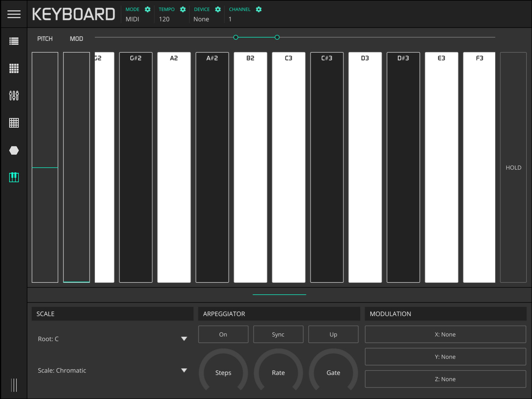Image resolution: width=532 pixels, height=399 pixels.
Task: Toggle Sync in the arpeggiator panel
Action: click(x=278, y=334)
